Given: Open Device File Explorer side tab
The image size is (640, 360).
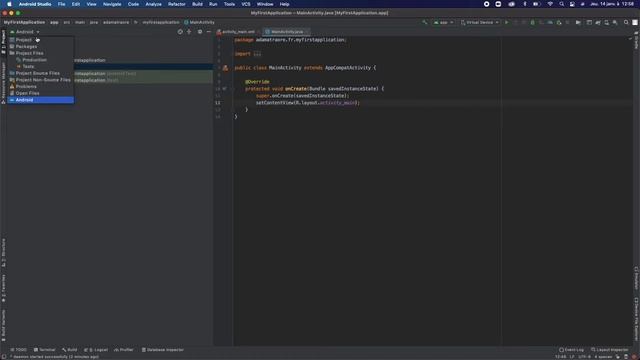Looking at the screenshot, I should coord(636,319).
